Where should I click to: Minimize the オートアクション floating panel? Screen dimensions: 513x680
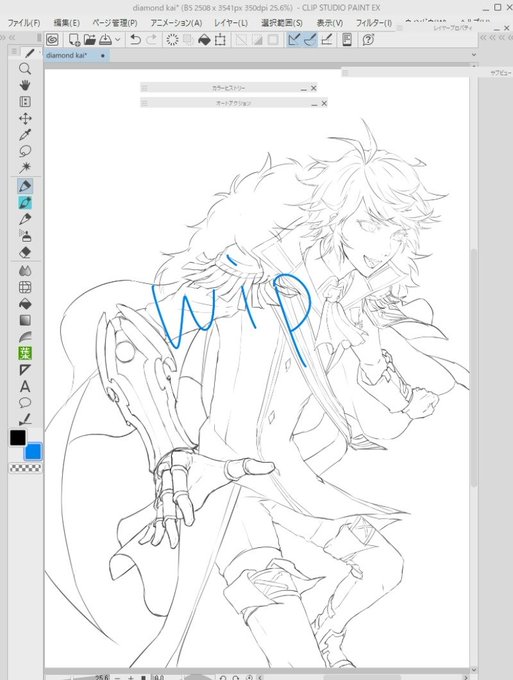pyautogui.click(x=314, y=104)
